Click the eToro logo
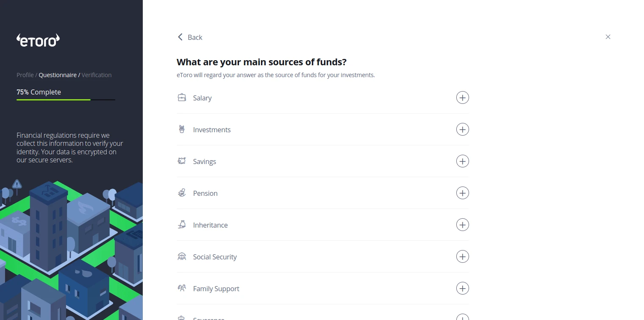The image size is (644, 320). pos(38,40)
